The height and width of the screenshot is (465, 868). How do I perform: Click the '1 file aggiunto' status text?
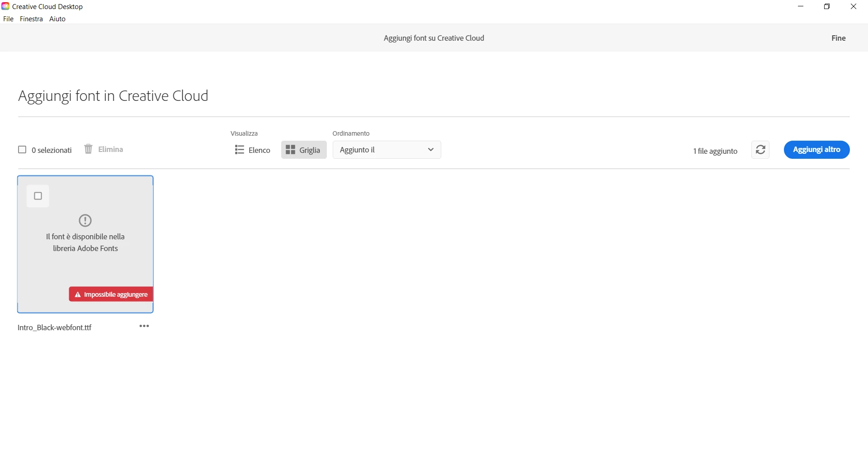coord(715,151)
